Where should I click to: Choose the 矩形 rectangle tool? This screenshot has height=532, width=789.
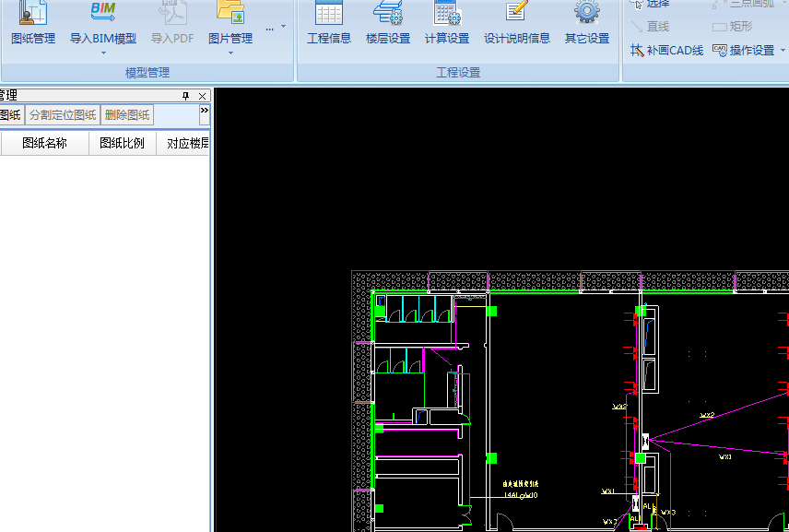(733, 26)
